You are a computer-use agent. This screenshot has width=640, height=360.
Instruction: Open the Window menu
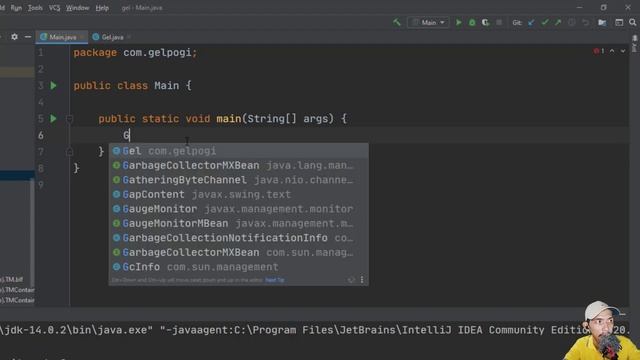[x=78, y=8]
